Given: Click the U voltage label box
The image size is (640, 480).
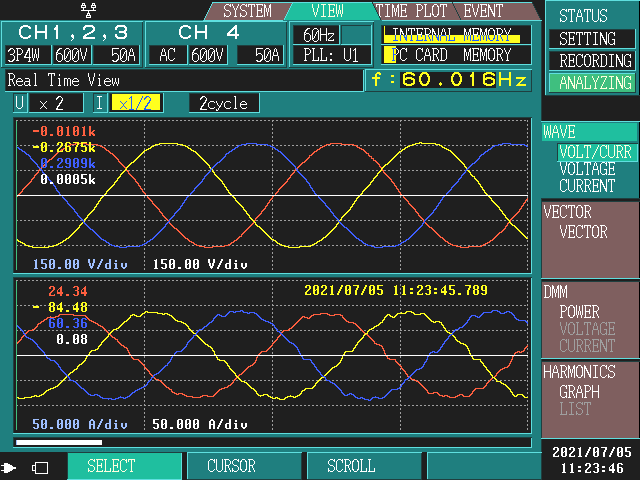Looking at the screenshot, I should point(20,103).
